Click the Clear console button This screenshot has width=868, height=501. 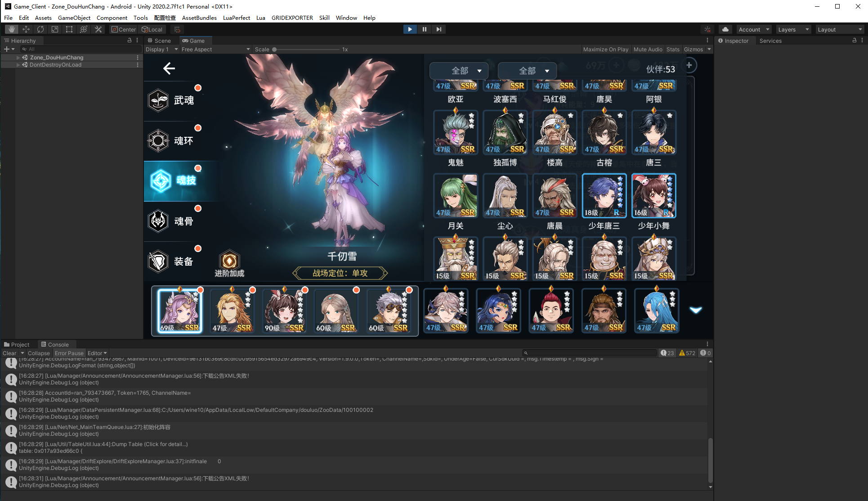pos(9,353)
